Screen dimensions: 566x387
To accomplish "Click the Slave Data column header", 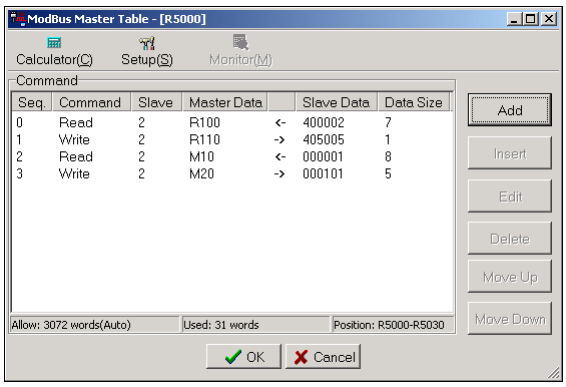I will click(x=336, y=102).
